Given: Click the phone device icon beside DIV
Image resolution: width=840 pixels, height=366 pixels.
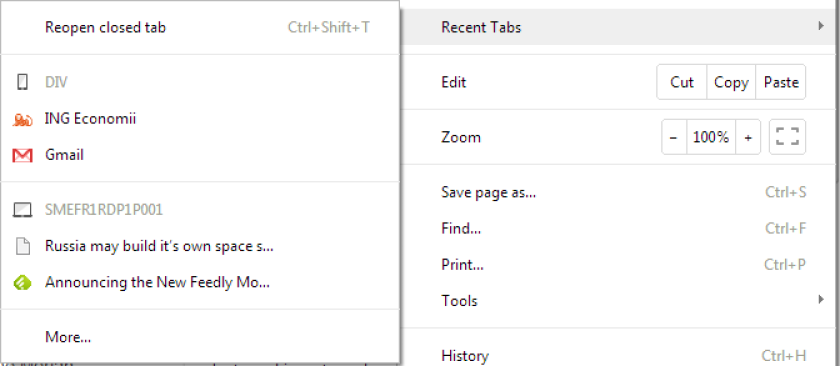Looking at the screenshot, I should click(22, 83).
